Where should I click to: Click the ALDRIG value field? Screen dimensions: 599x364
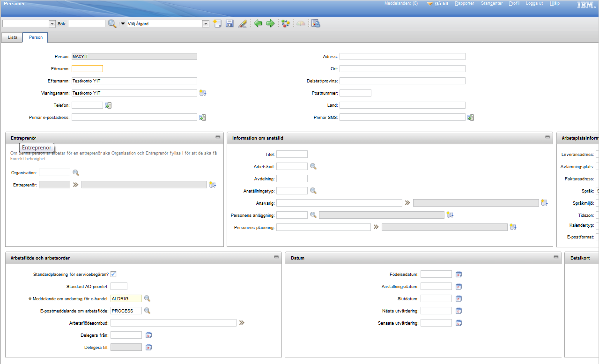click(126, 298)
